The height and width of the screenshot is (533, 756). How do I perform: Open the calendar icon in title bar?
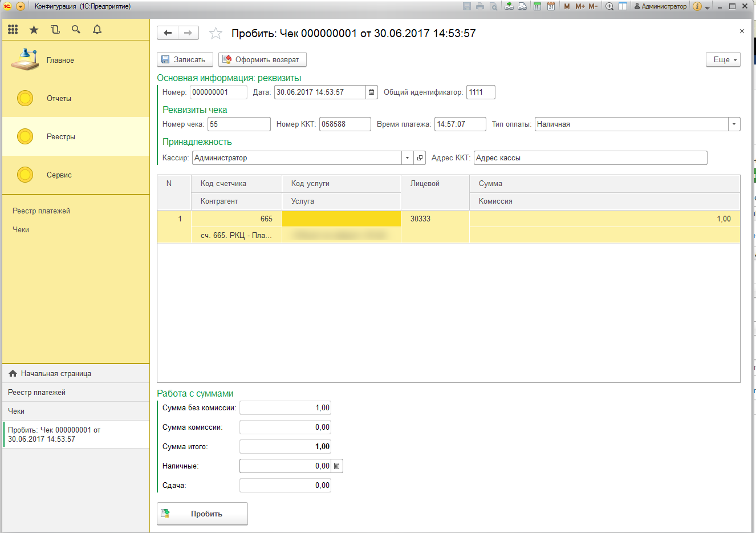[551, 6]
